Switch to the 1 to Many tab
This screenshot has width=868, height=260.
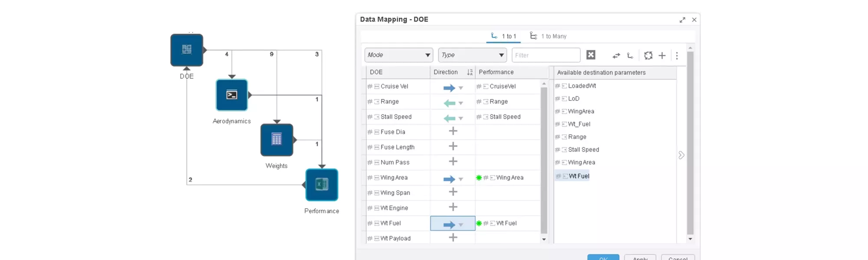click(548, 36)
